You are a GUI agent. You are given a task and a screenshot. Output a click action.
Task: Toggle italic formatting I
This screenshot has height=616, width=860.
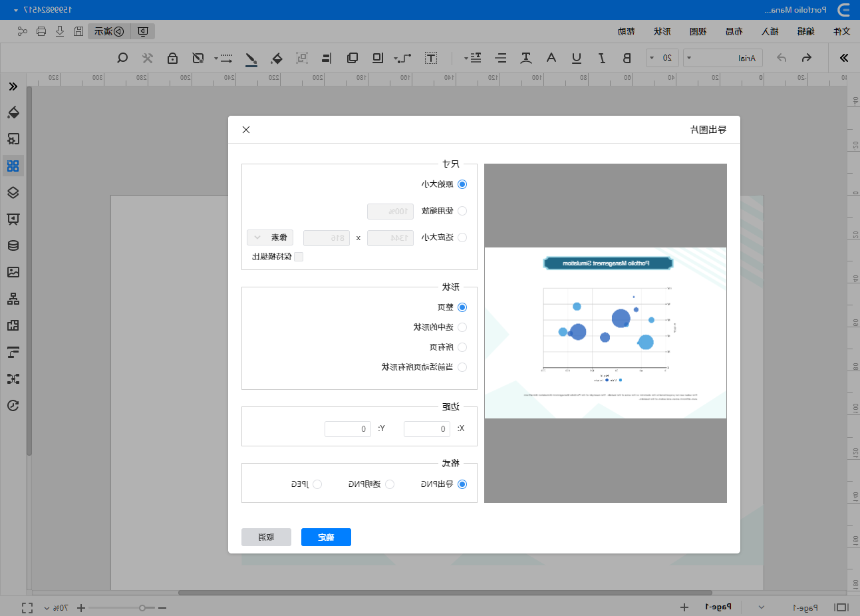[602, 58]
